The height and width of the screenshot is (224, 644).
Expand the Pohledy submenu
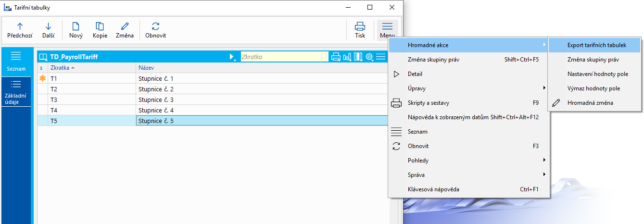[468, 161]
